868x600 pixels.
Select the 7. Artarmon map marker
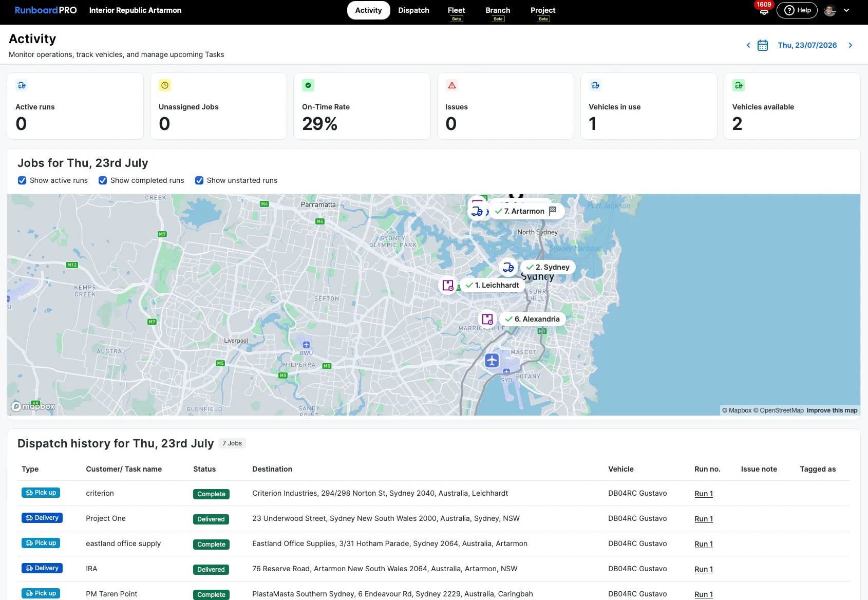[x=527, y=211]
